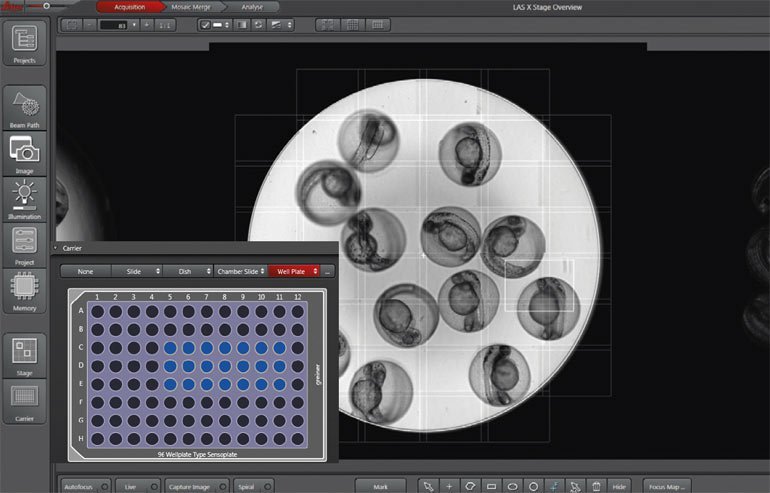Switch to the Analyse tab

tap(252, 7)
